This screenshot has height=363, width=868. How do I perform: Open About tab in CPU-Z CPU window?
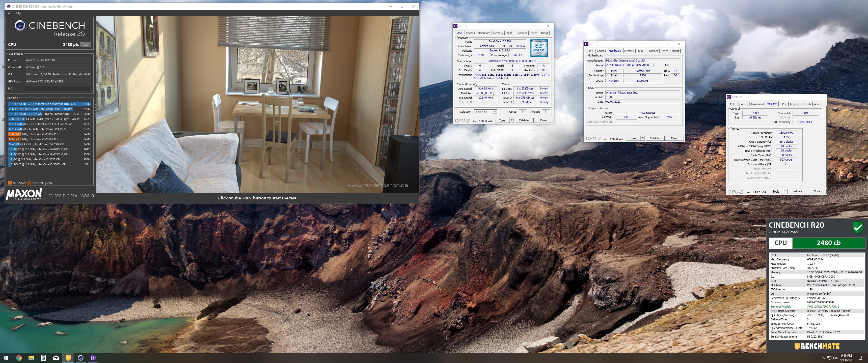(x=544, y=33)
